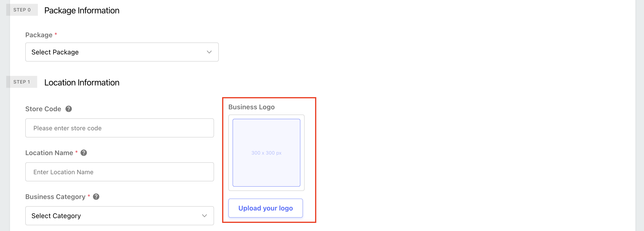Open the Business Category help tooltip icon
Image resolution: width=644 pixels, height=231 pixels.
point(96,197)
